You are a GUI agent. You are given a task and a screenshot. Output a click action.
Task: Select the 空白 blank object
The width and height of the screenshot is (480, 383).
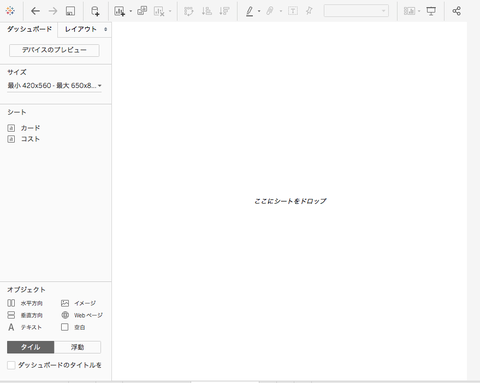click(x=73, y=327)
